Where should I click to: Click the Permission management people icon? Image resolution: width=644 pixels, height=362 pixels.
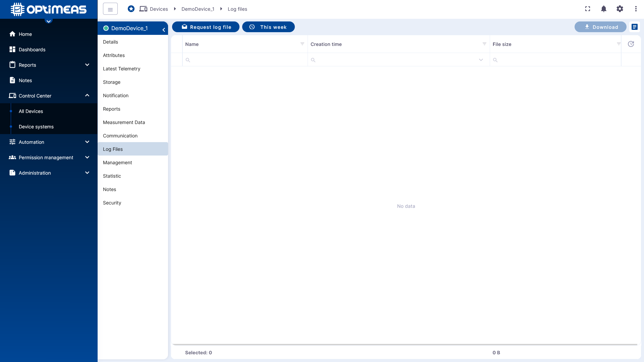point(12,157)
